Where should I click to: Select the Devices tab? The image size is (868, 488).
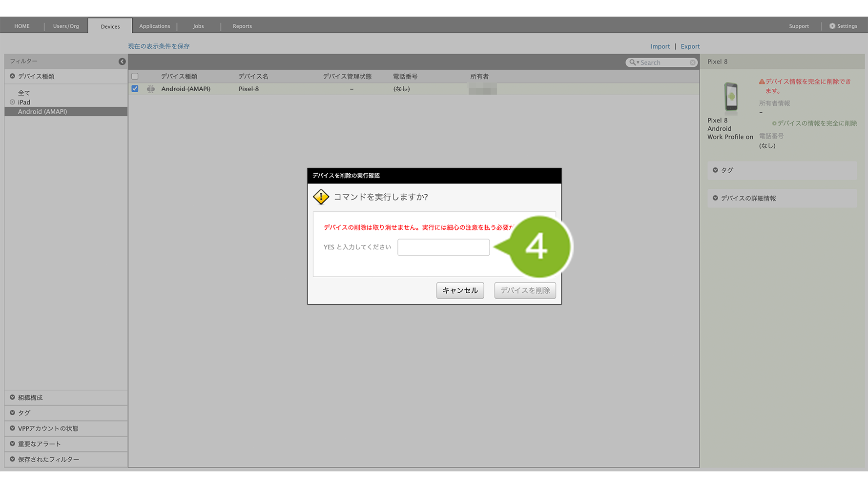110,26
